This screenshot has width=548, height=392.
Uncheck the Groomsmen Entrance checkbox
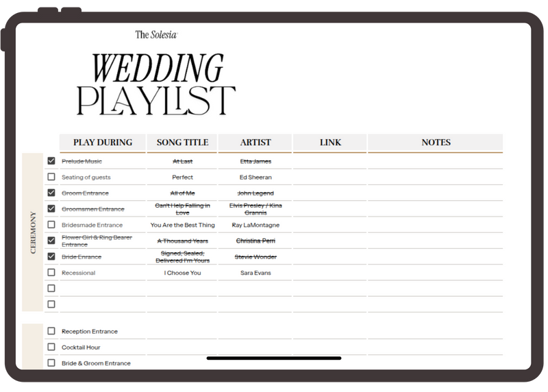51,209
